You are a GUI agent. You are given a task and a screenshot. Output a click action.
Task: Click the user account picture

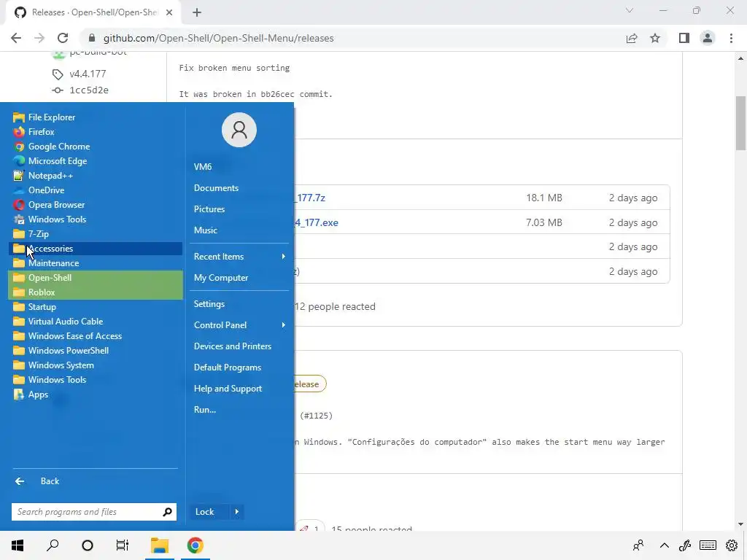[x=239, y=130]
